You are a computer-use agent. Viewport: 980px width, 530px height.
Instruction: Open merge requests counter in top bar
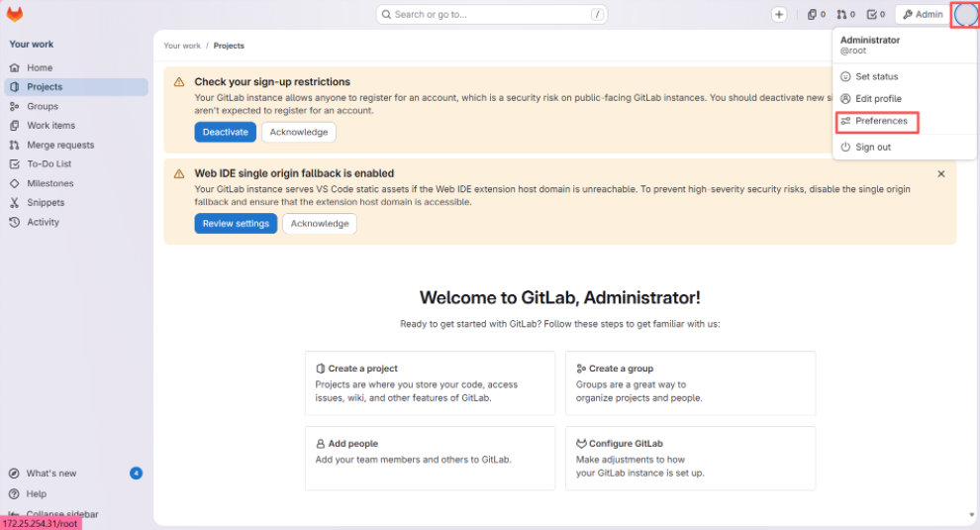click(845, 15)
